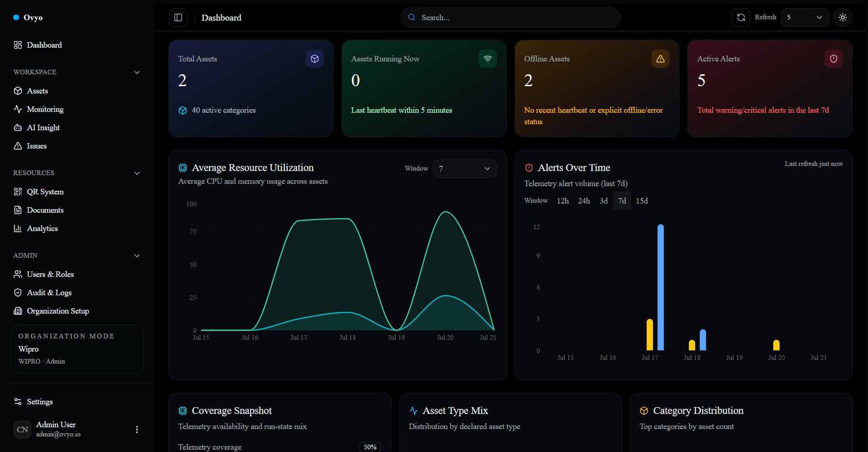The image size is (868, 452).
Task: Click the admin@ovyo.io email text
Action: pyautogui.click(x=58, y=434)
